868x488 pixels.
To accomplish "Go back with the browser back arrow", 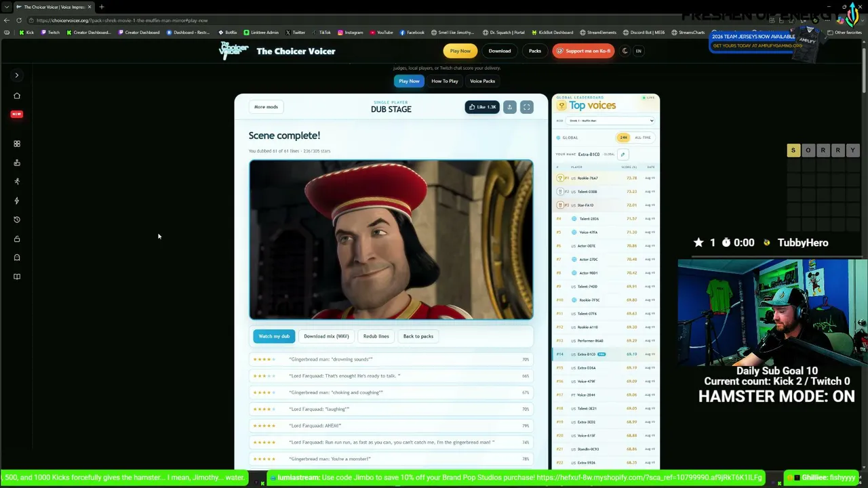I will (7, 20).
